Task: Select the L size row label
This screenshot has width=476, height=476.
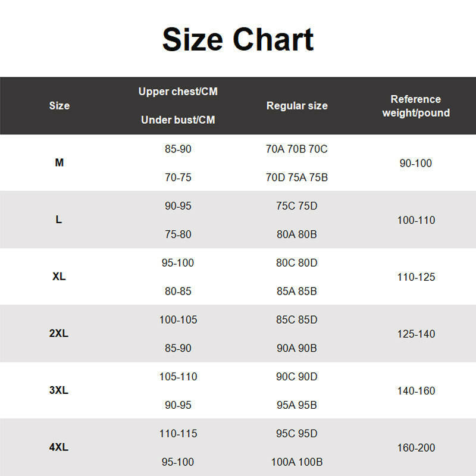Action: click(59, 220)
